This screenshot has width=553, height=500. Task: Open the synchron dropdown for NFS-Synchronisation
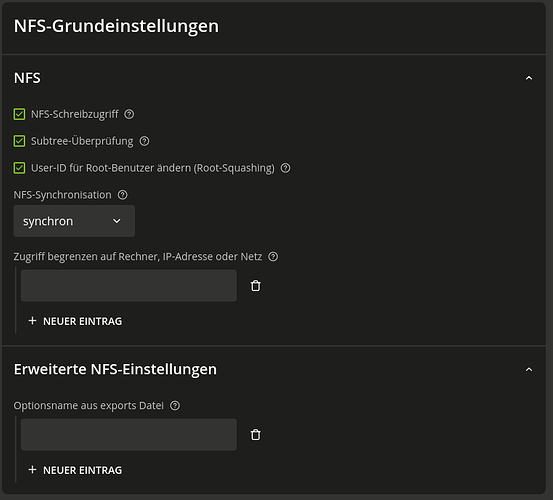74,221
